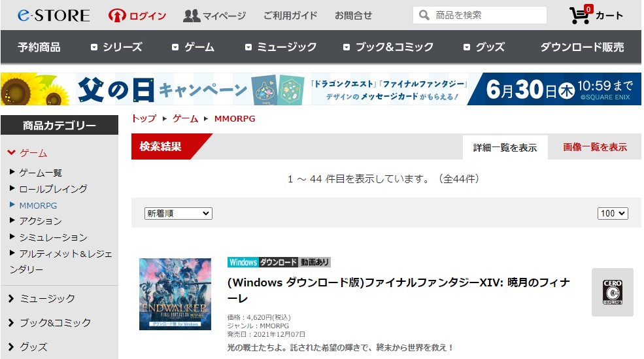This screenshot has width=644, height=359.
Task: Click the カート text link
Action: pyautogui.click(x=609, y=16)
